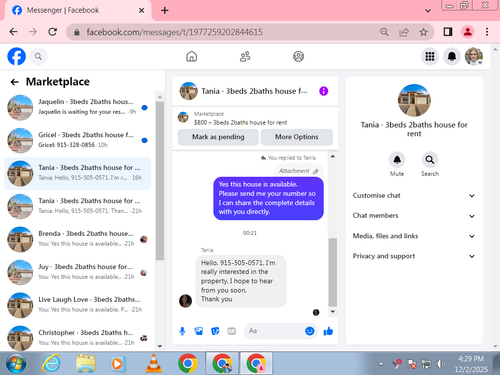Click More Options button

click(297, 137)
